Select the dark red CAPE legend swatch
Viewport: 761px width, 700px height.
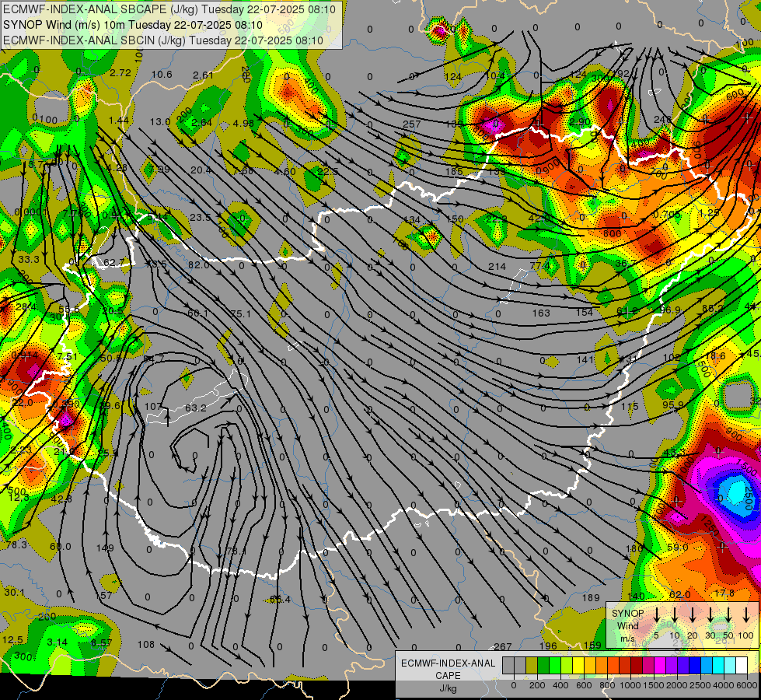[x=637, y=665]
